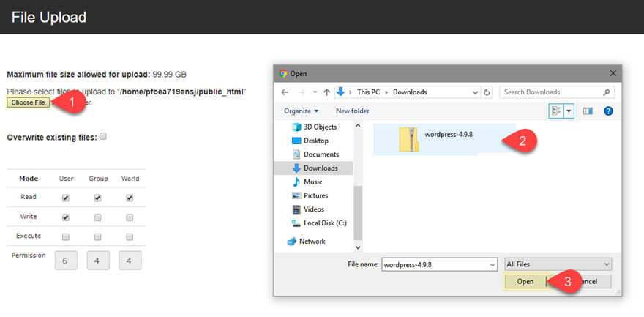Enable Group Execute permission

click(x=98, y=237)
